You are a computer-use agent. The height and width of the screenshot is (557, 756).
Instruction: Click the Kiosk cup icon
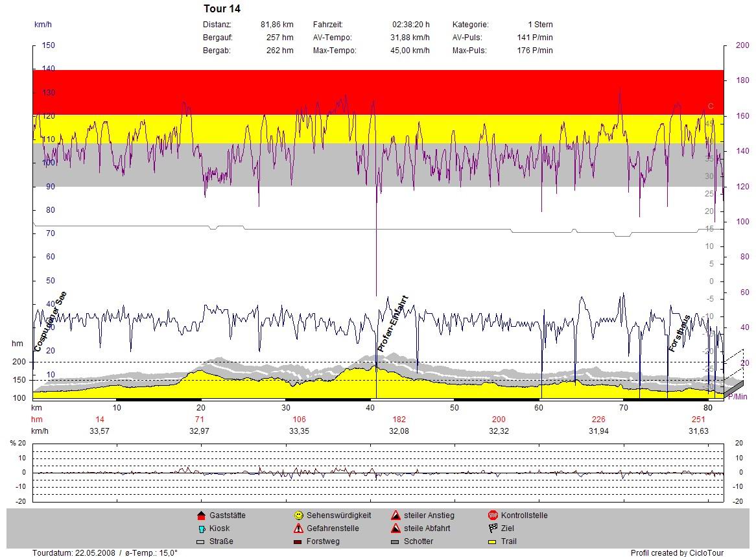(x=200, y=529)
